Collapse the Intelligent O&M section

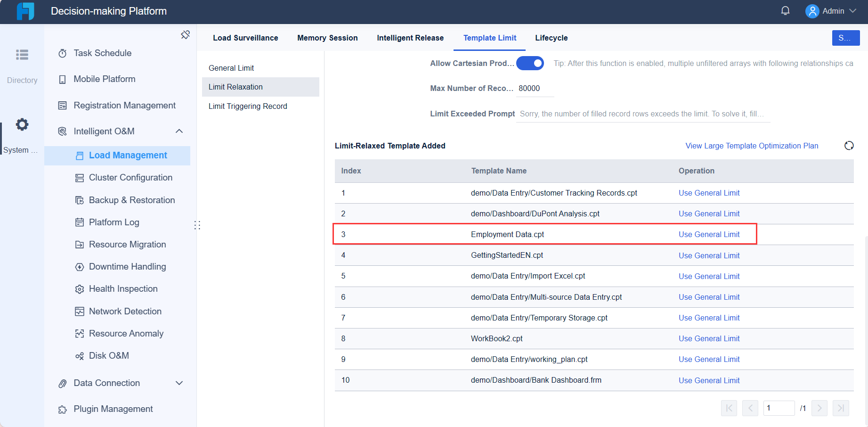pyautogui.click(x=178, y=131)
